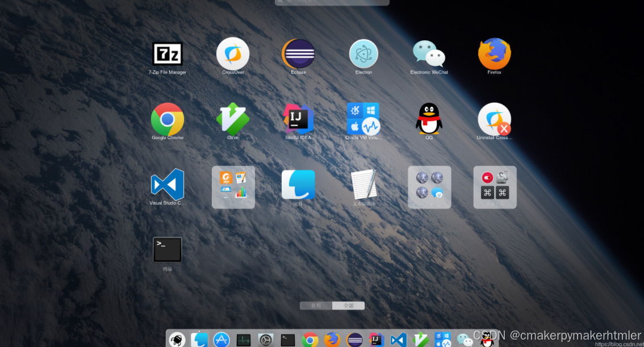644x347 pixels.
Task: Open Google Chrome from the app grid
Action: point(167,119)
